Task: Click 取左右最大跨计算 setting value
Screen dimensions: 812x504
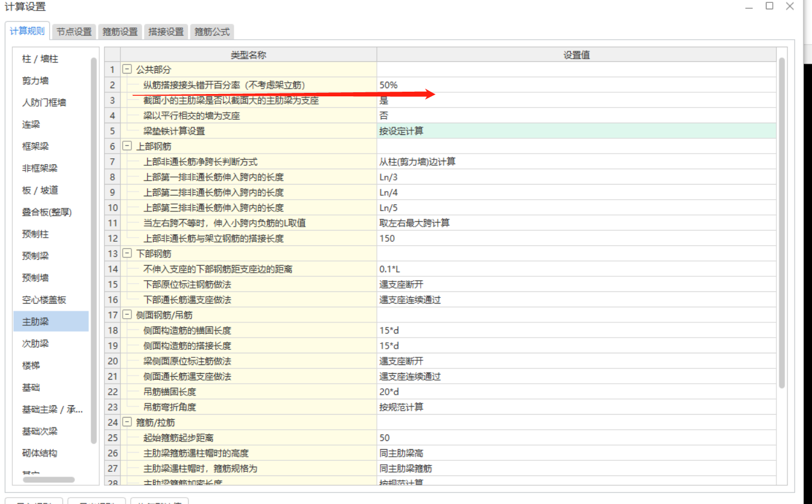Action: (x=577, y=223)
